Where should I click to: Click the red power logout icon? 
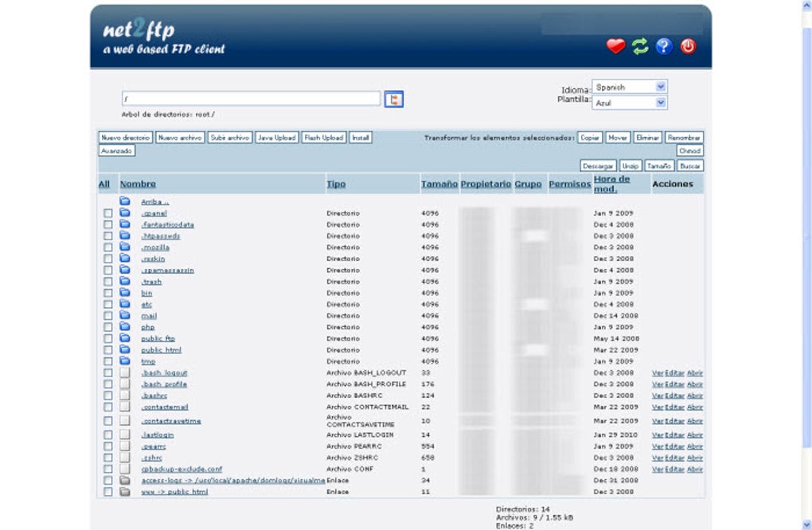687,44
